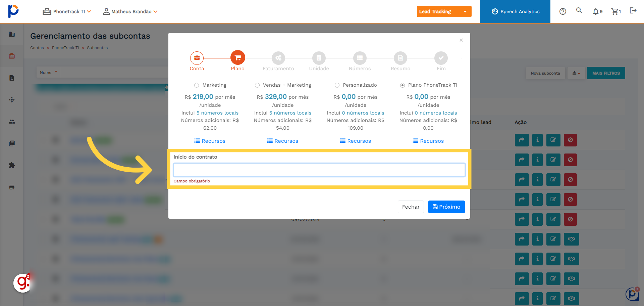Click the logout icon in header

(x=633, y=10)
